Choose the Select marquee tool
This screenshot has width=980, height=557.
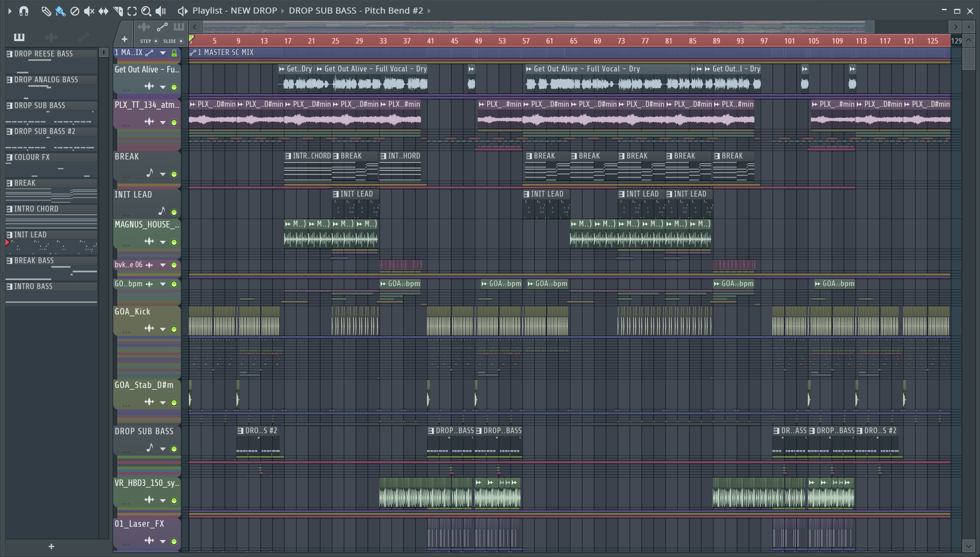tap(132, 11)
